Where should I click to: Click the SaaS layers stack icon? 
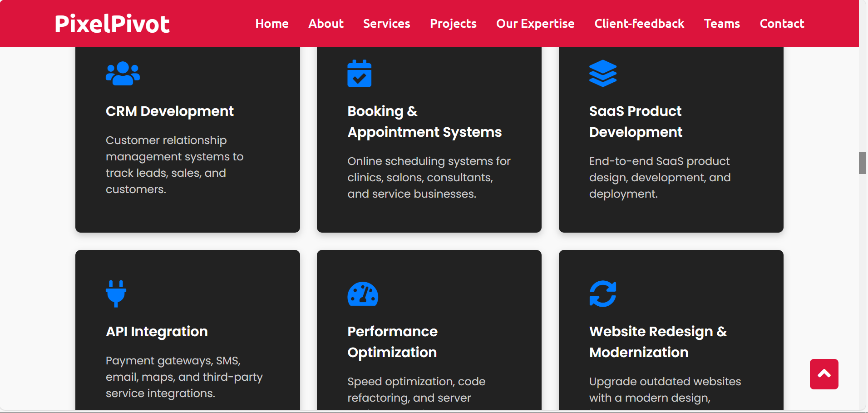tap(602, 74)
